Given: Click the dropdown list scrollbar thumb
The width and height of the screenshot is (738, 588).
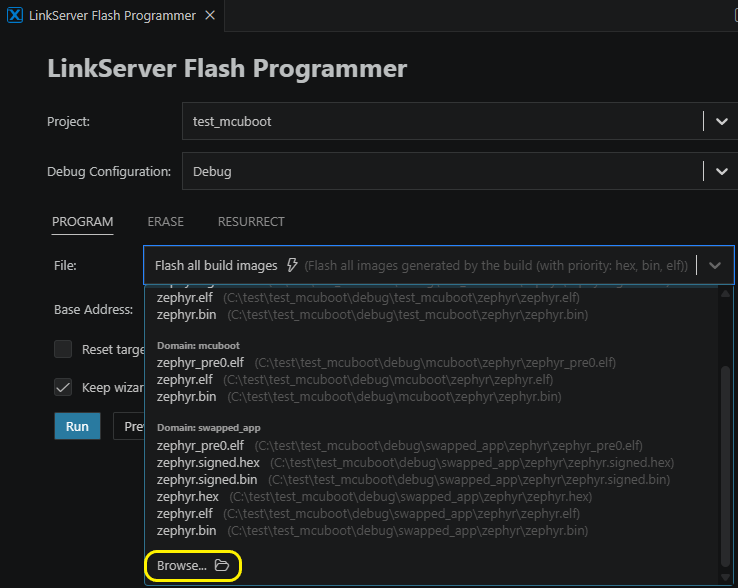Looking at the screenshot, I should tap(725, 466).
